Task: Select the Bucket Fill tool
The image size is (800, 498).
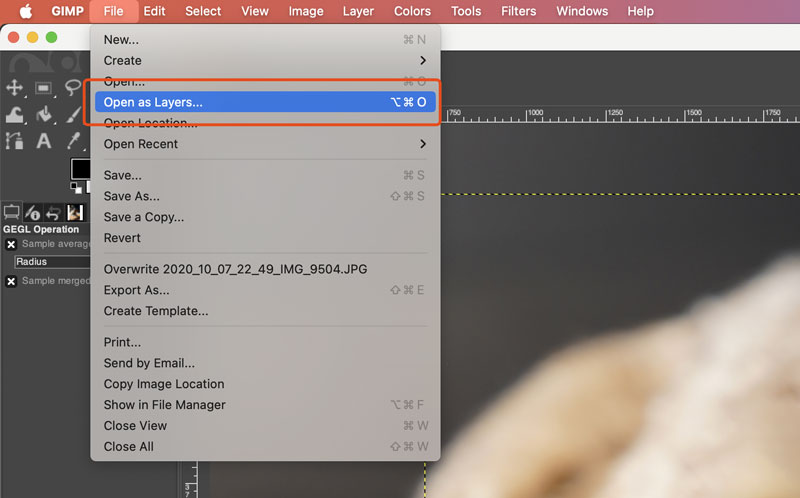Action: pyautogui.click(x=44, y=115)
